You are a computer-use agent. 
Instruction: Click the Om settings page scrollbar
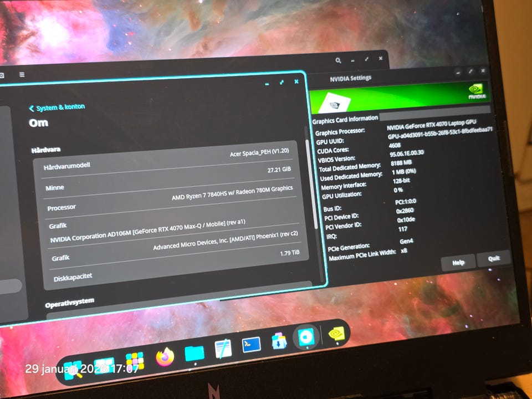pos(312,183)
